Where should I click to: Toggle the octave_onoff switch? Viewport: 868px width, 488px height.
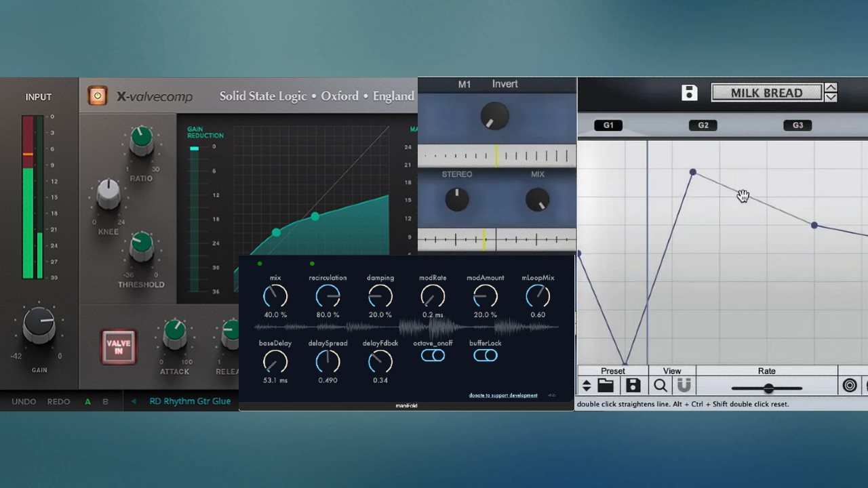click(x=433, y=355)
